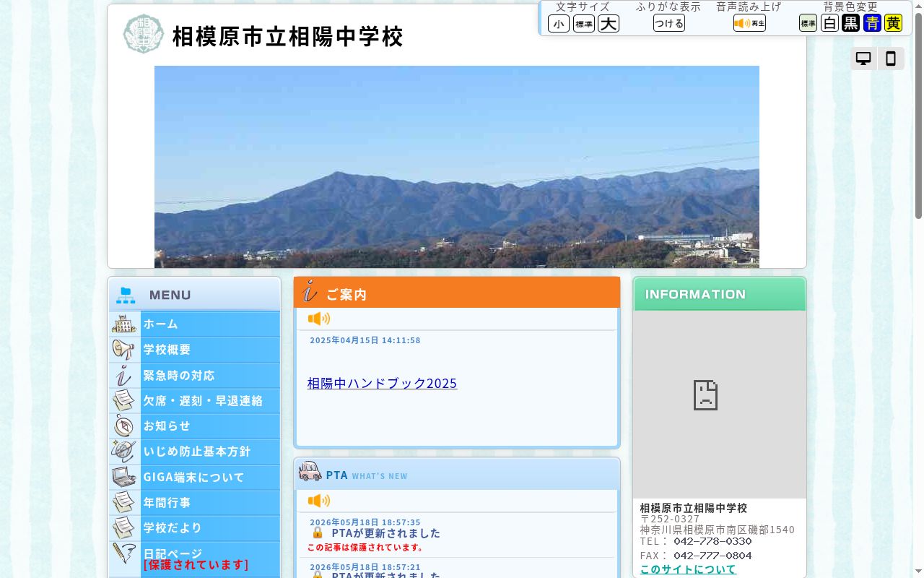
Task: Click the PTA car icon
Action: coord(310,472)
